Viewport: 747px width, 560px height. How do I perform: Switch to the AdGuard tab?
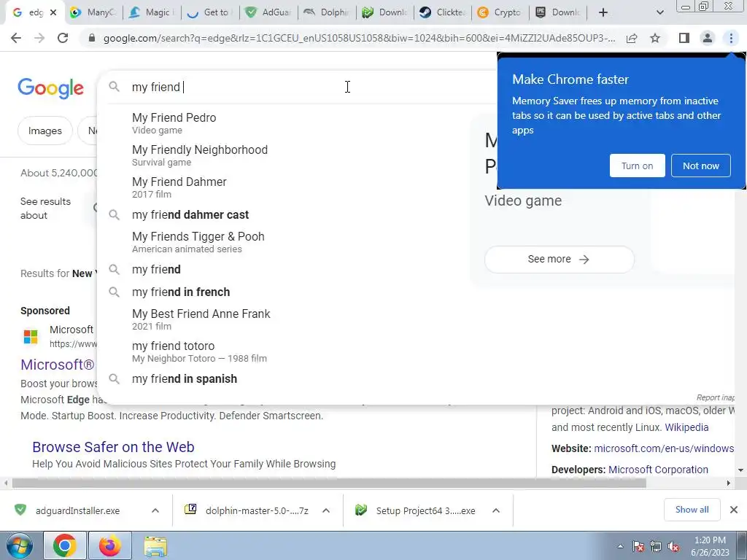coord(268,12)
